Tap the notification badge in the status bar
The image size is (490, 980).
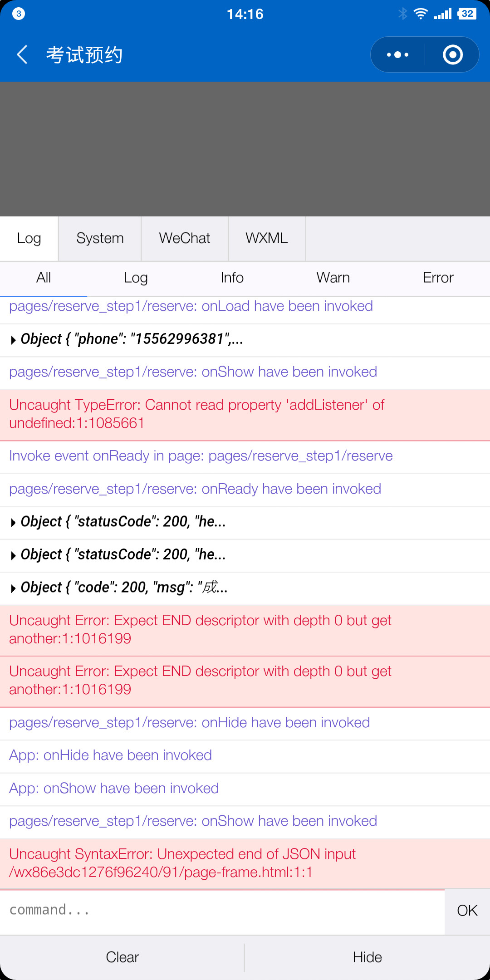(19, 14)
